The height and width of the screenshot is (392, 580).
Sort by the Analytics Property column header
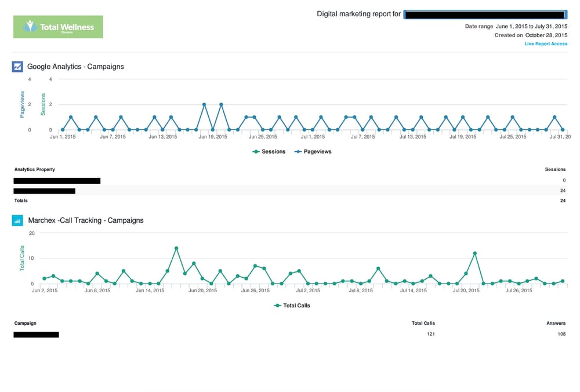click(34, 169)
